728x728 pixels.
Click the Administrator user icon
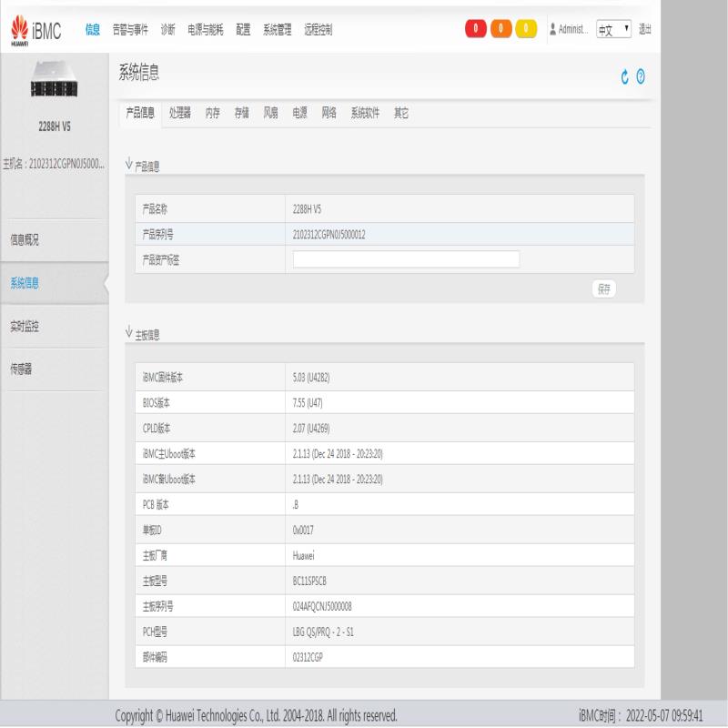tap(552, 29)
